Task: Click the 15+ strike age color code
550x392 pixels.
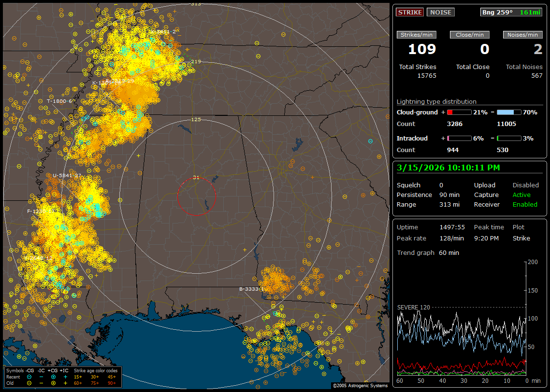Action: [x=78, y=377]
